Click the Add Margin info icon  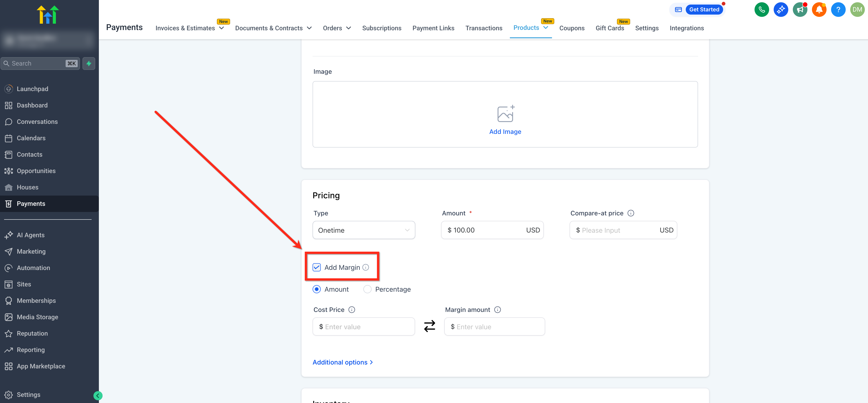click(366, 267)
